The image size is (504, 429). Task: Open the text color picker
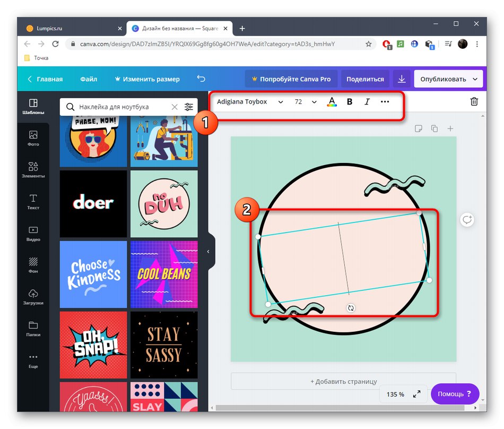pos(332,101)
